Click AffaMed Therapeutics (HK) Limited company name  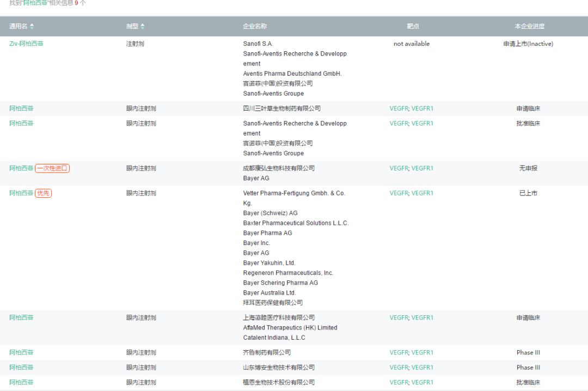click(290, 328)
